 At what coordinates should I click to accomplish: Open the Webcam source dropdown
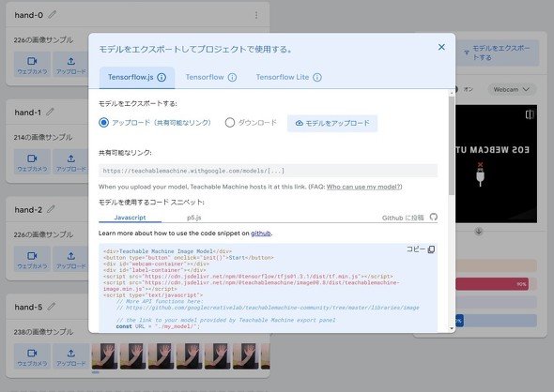coord(511,90)
